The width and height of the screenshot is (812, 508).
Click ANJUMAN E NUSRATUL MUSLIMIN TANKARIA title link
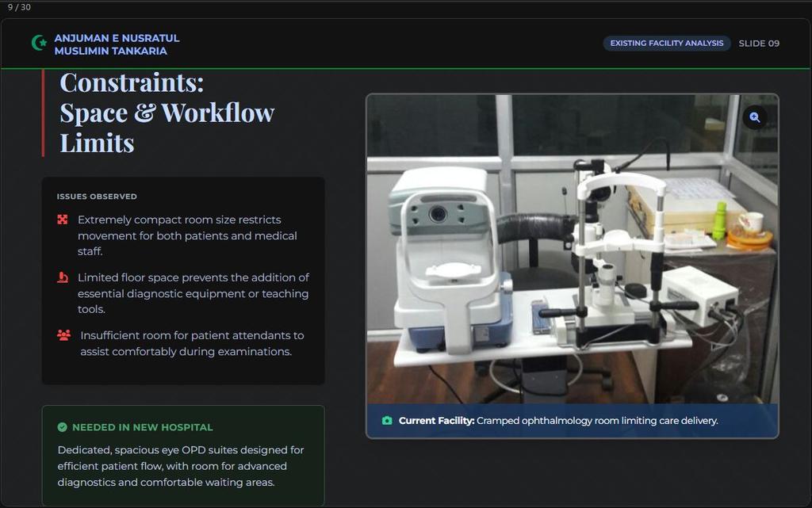click(x=116, y=44)
